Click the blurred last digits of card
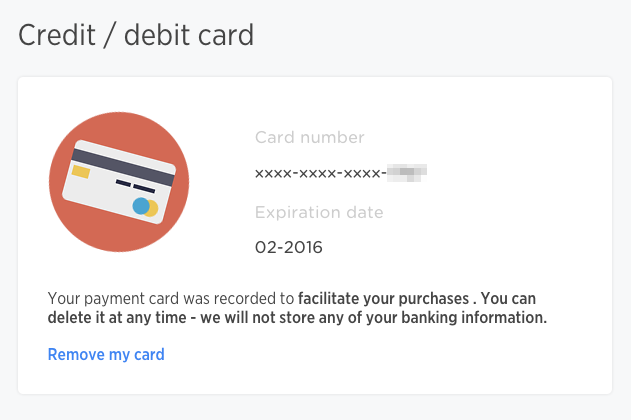 (406, 173)
